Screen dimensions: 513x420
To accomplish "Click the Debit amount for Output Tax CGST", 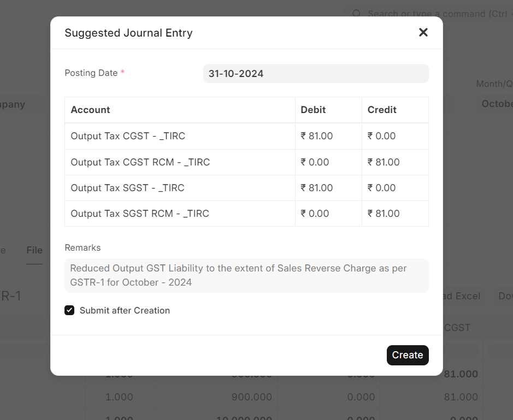I will (x=317, y=136).
